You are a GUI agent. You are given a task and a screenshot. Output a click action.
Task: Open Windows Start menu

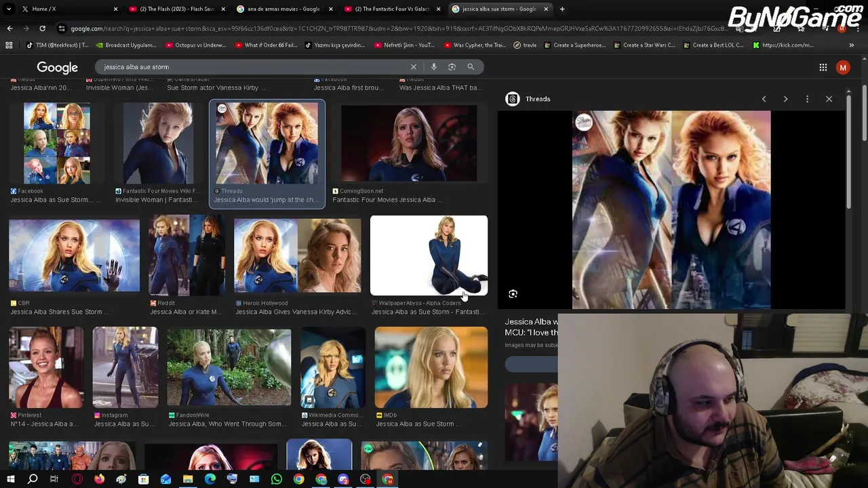[10, 480]
